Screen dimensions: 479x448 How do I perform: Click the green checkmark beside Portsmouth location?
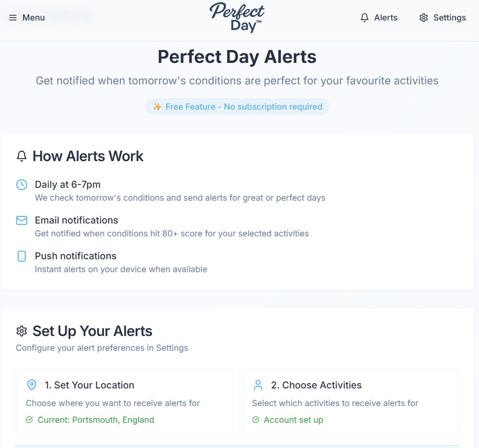point(30,420)
